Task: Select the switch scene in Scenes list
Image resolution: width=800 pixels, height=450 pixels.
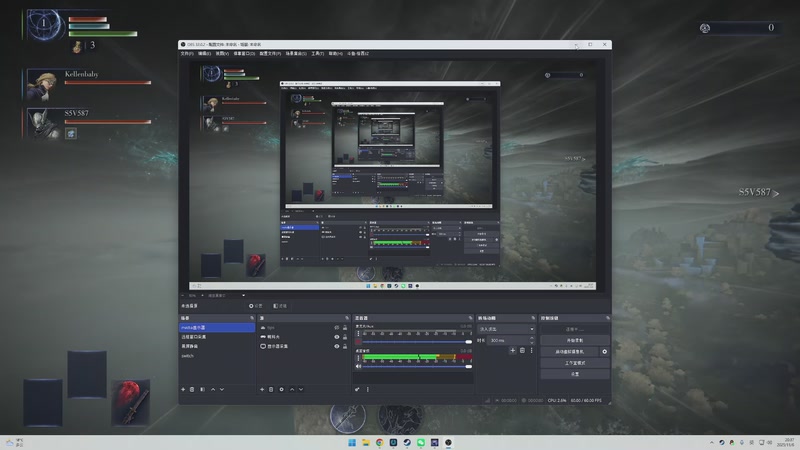Action: pos(216,356)
